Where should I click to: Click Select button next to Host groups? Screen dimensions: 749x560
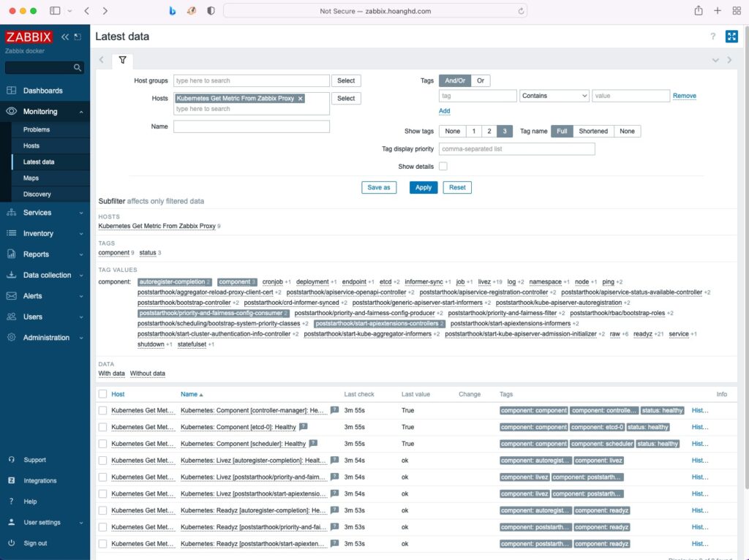pos(346,80)
